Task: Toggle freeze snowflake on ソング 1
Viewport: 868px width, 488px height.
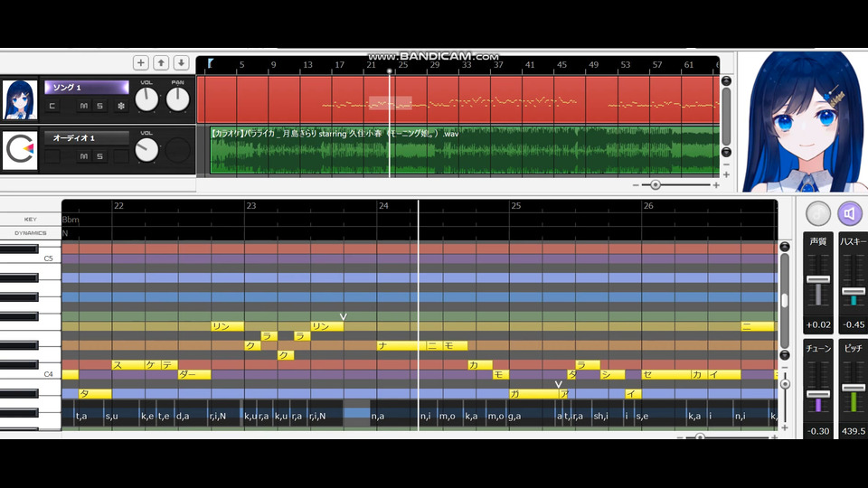Action: (x=120, y=106)
